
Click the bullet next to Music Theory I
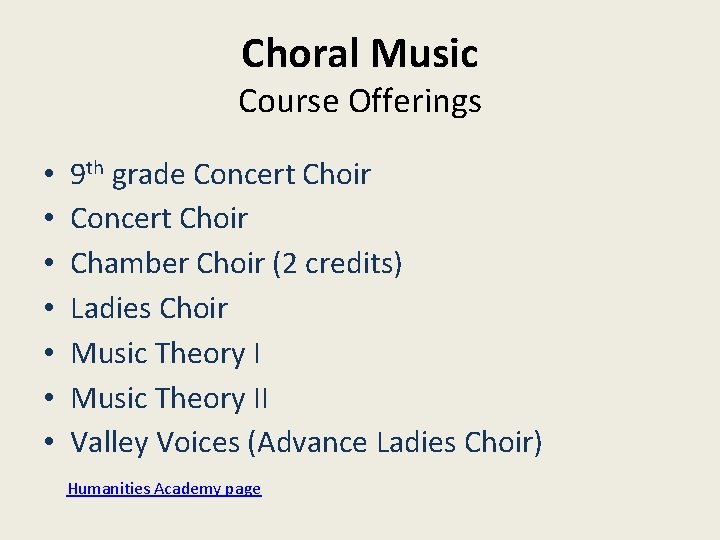[48, 355]
